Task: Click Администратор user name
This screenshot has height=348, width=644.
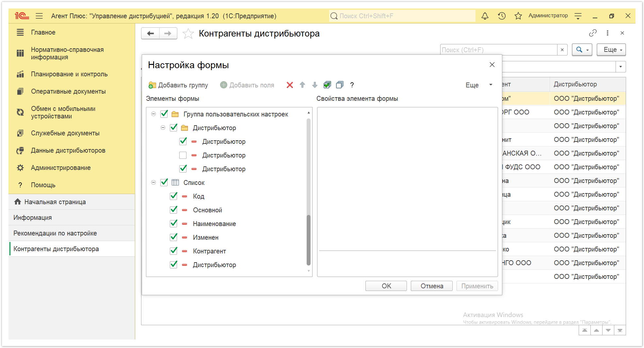Action: point(548,16)
